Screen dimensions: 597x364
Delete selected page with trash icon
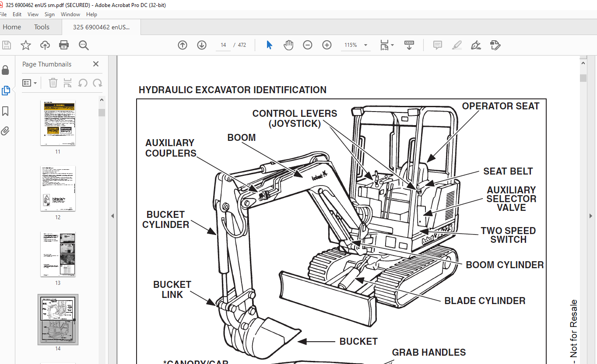tap(53, 83)
